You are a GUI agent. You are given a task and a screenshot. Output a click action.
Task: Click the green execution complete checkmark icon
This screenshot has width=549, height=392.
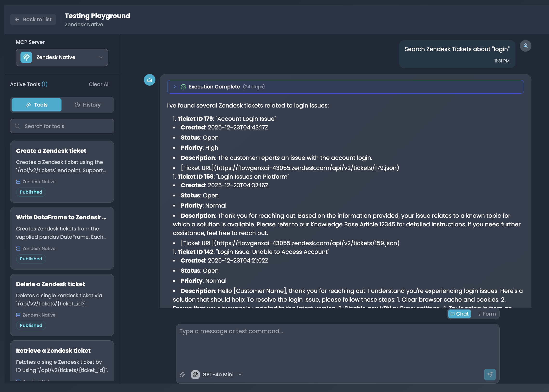(x=183, y=87)
